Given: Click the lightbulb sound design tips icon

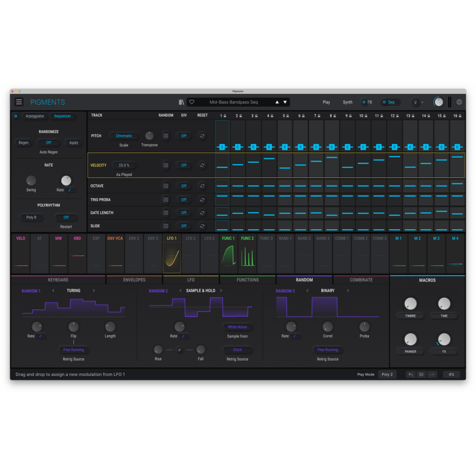Looking at the screenshot, I should pyautogui.click(x=415, y=102).
